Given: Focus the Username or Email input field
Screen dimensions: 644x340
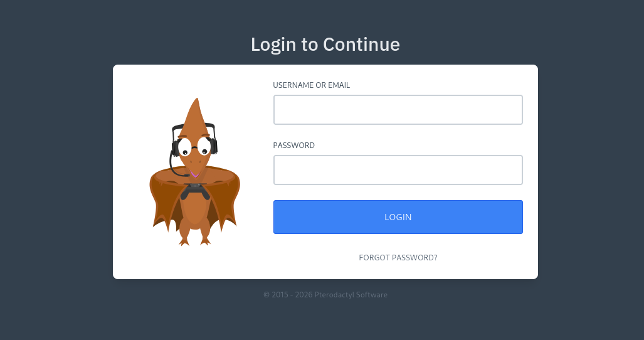Looking at the screenshot, I should [x=398, y=110].
